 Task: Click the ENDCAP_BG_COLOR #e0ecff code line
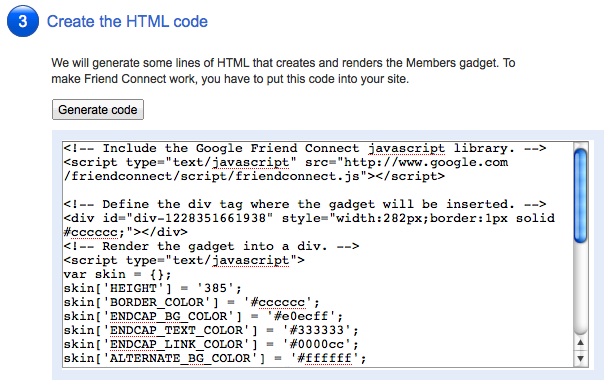[204, 316]
